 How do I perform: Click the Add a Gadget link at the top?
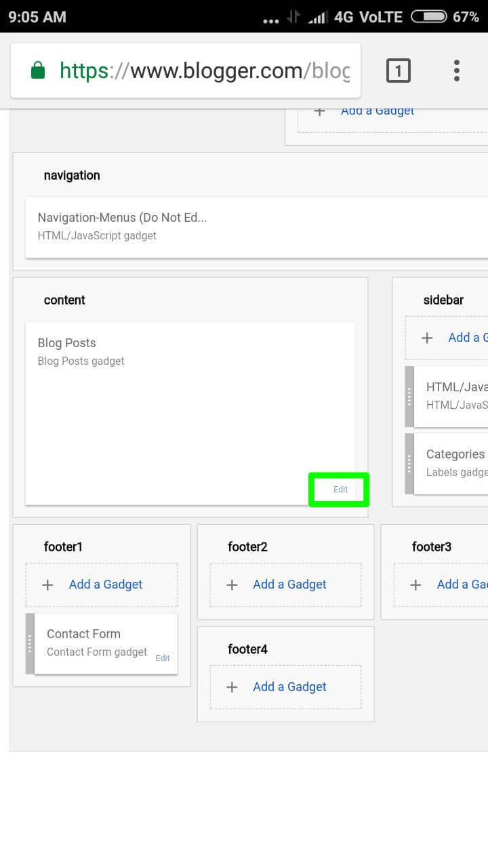click(x=378, y=111)
